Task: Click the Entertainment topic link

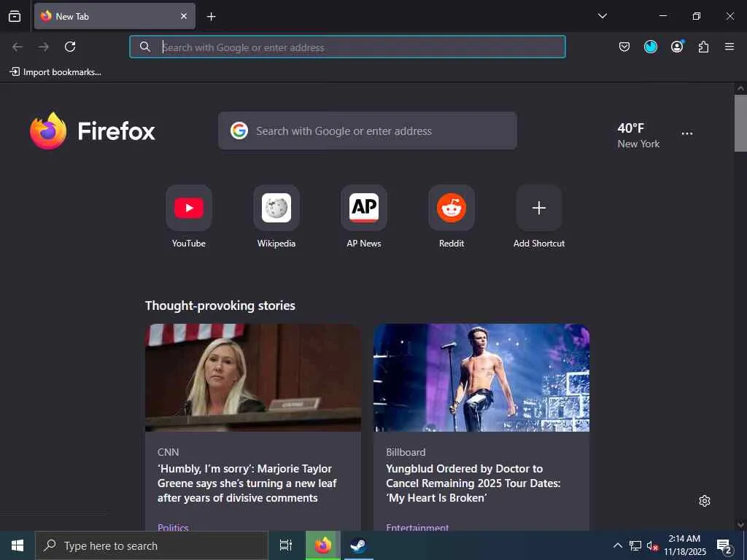Action: click(417, 527)
